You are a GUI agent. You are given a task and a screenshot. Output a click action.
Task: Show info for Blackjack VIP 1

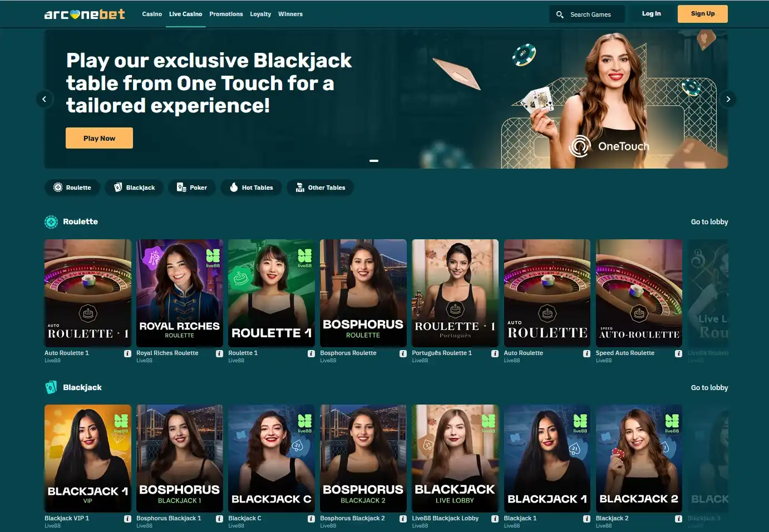(127, 519)
